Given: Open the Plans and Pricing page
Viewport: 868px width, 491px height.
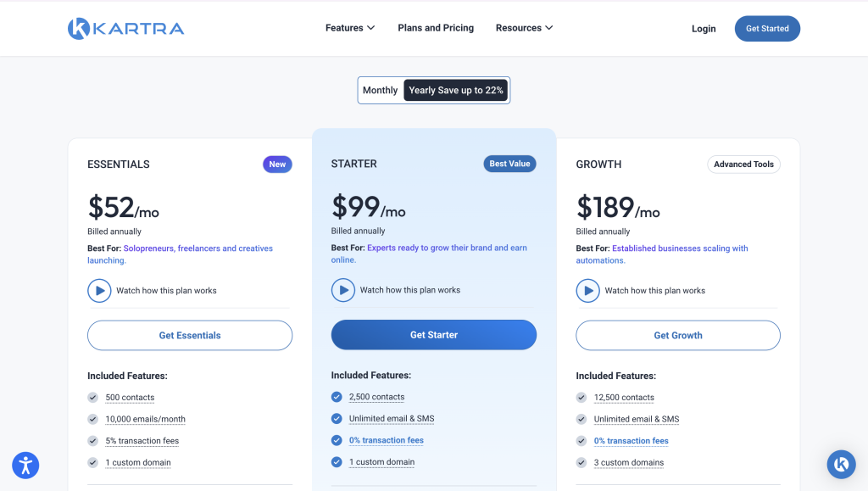Looking at the screenshot, I should click(x=436, y=28).
